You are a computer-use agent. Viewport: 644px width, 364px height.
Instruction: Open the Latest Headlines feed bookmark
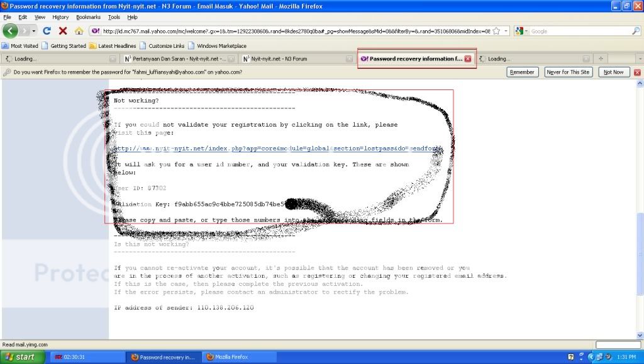pos(113,45)
